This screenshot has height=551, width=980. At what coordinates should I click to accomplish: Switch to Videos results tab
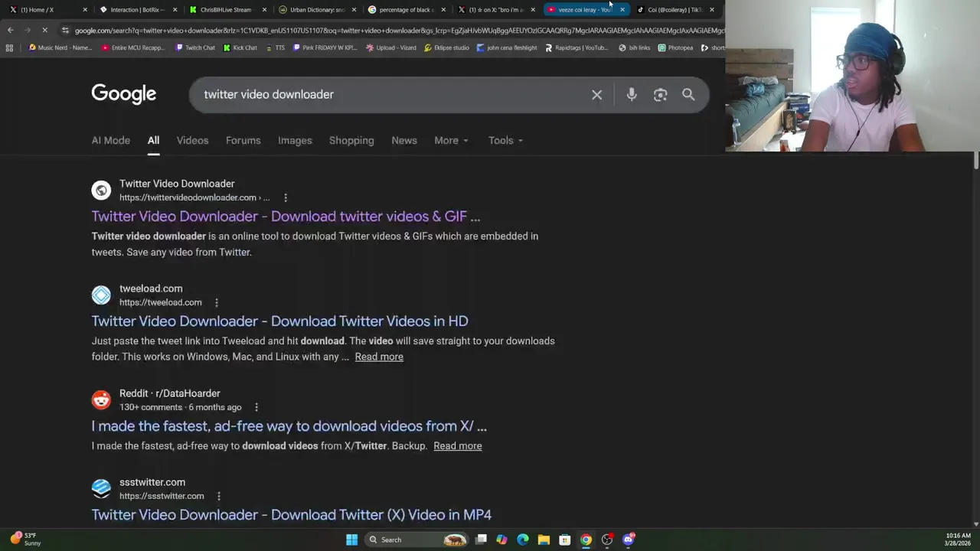[x=192, y=140]
